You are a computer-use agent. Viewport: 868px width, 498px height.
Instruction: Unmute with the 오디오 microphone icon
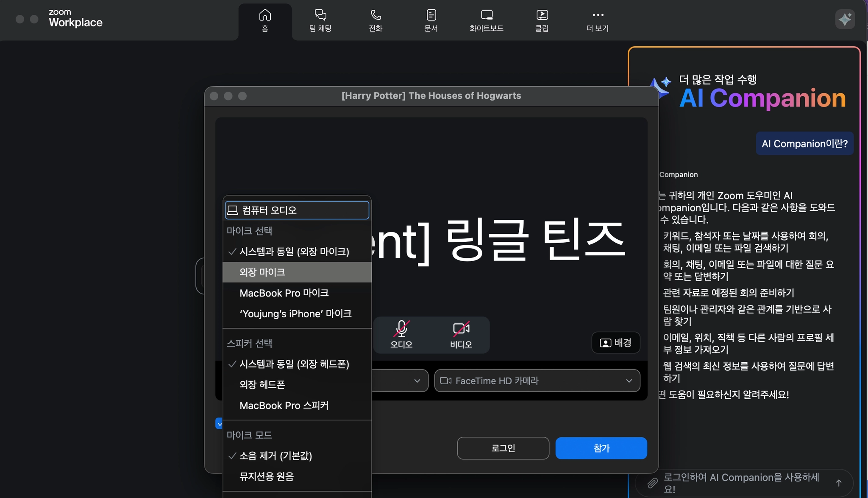point(401,329)
